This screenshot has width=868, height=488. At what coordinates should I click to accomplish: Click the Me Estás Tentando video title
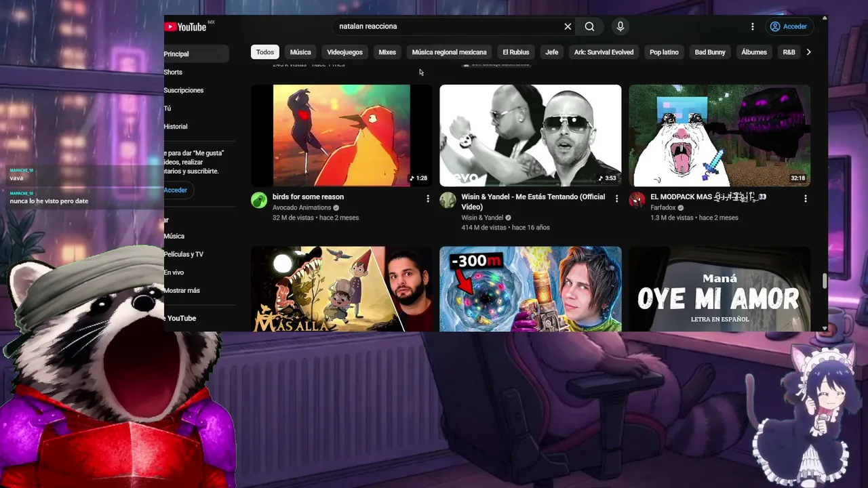(x=533, y=202)
